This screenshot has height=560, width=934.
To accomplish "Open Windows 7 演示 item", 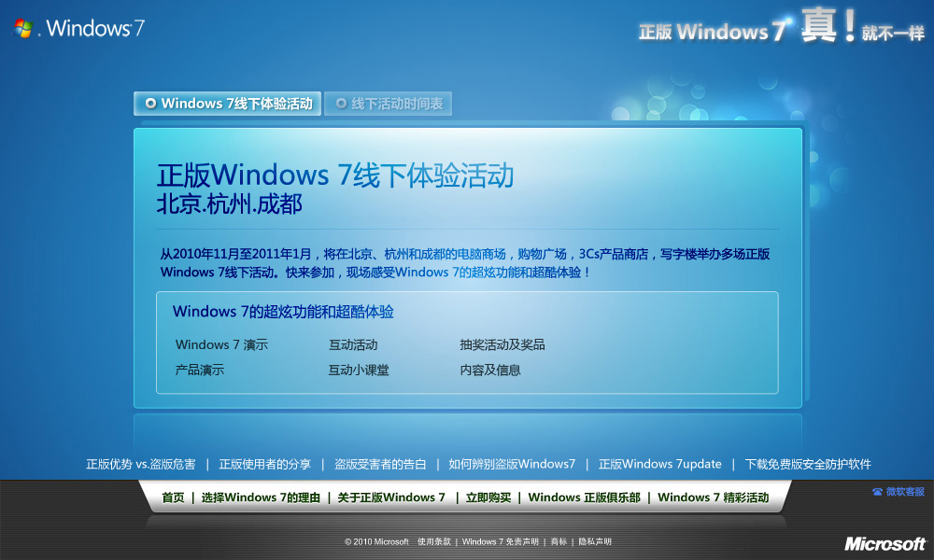I will click(x=221, y=344).
